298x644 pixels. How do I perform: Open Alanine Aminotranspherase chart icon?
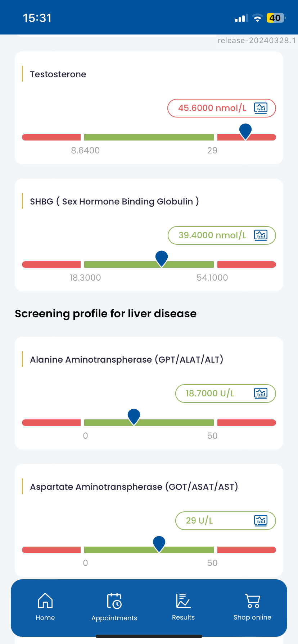261,393
